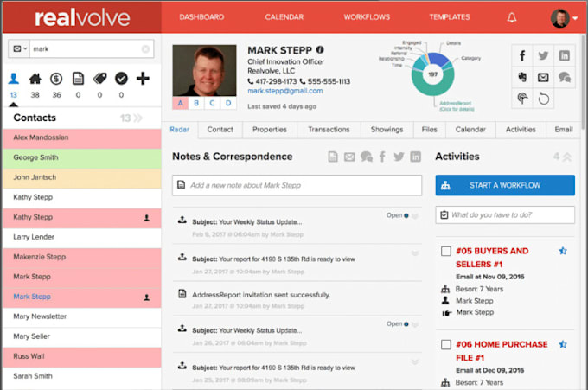
Task: Select Larry Lender in contacts list
Action: (x=82, y=238)
